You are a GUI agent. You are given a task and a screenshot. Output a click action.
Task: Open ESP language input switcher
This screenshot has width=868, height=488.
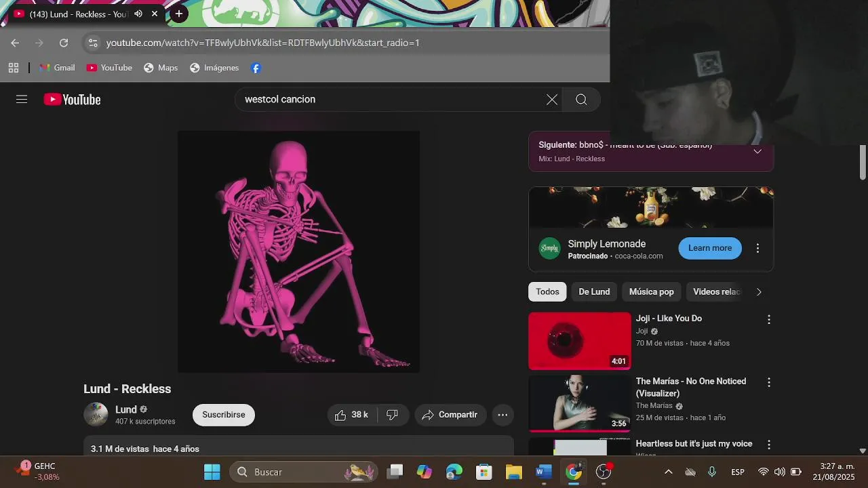pos(738,472)
